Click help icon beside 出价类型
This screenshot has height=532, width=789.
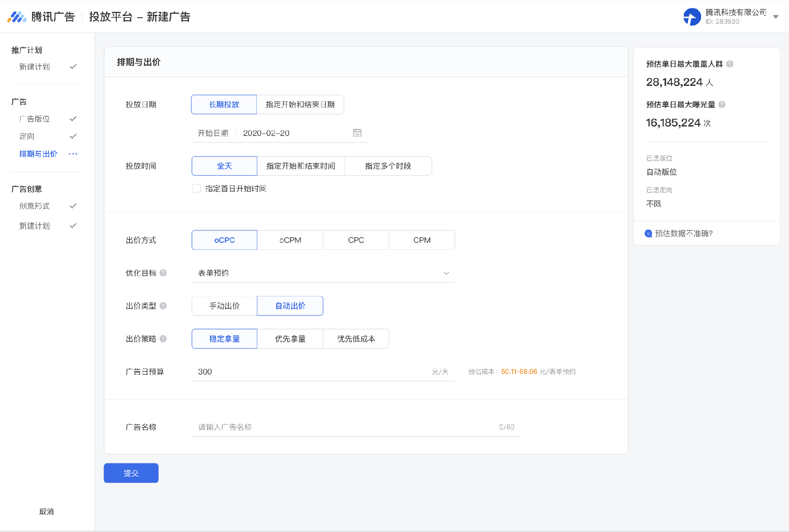pyautogui.click(x=163, y=306)
